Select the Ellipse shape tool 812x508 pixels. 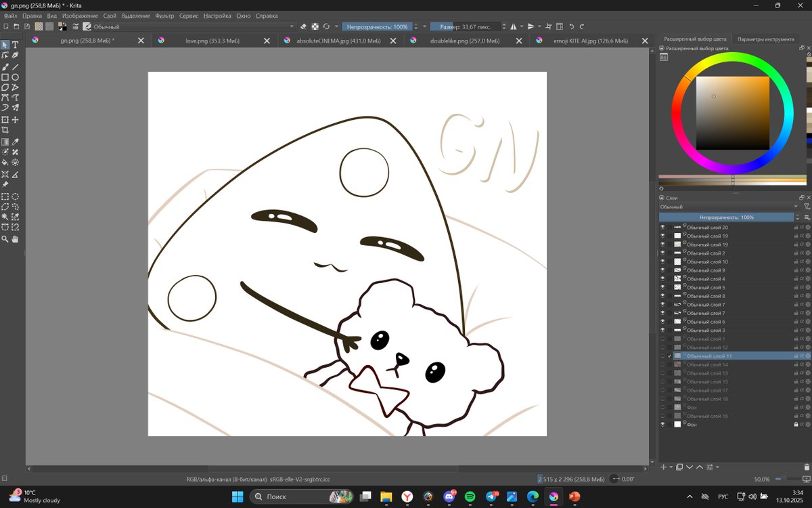(x=15, y=77)
